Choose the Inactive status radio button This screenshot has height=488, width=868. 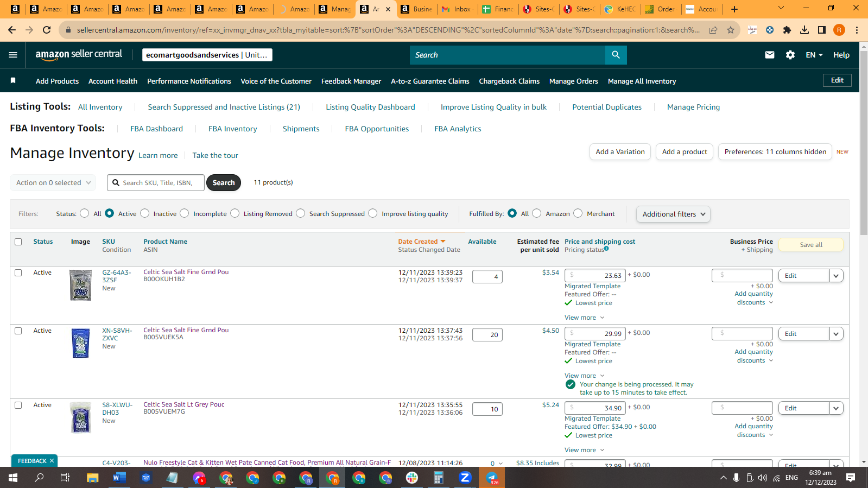pyautogui.click(x=145, y=213)
